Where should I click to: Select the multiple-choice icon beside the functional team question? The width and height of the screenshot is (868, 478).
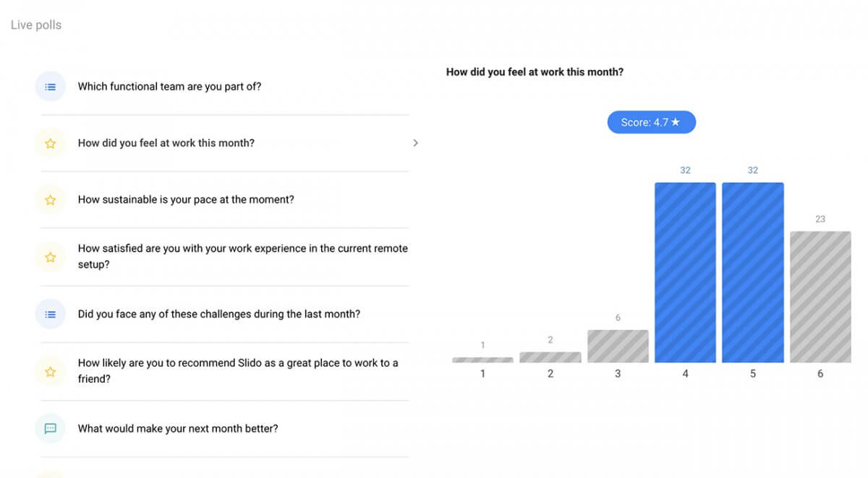[50, 86]
